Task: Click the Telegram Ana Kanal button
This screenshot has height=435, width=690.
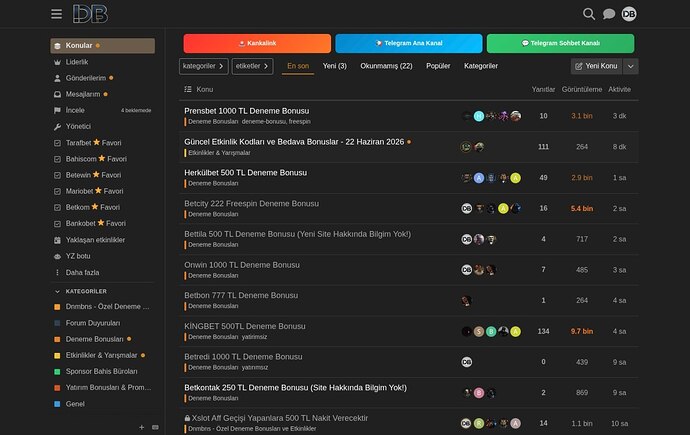Action: 409,44
